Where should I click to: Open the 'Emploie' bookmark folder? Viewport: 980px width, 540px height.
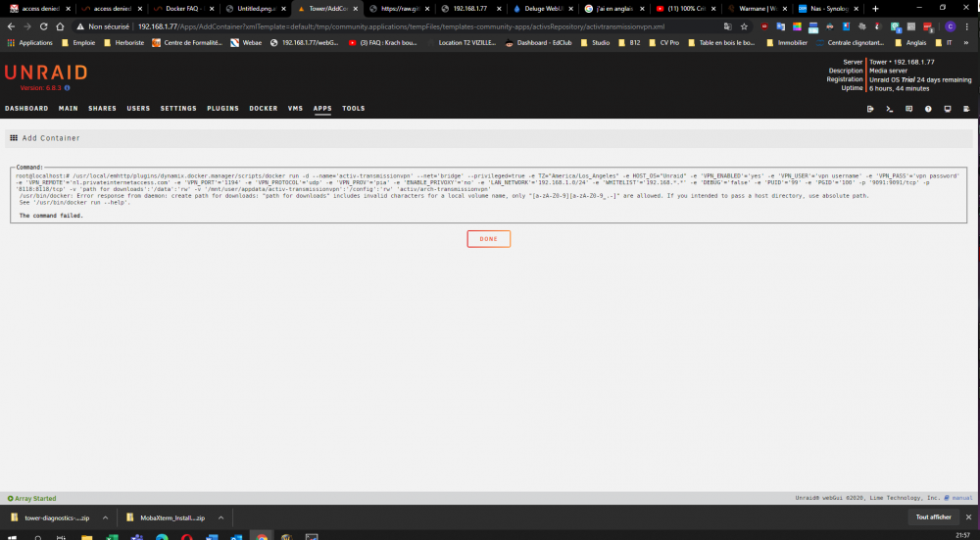[78, 42]
